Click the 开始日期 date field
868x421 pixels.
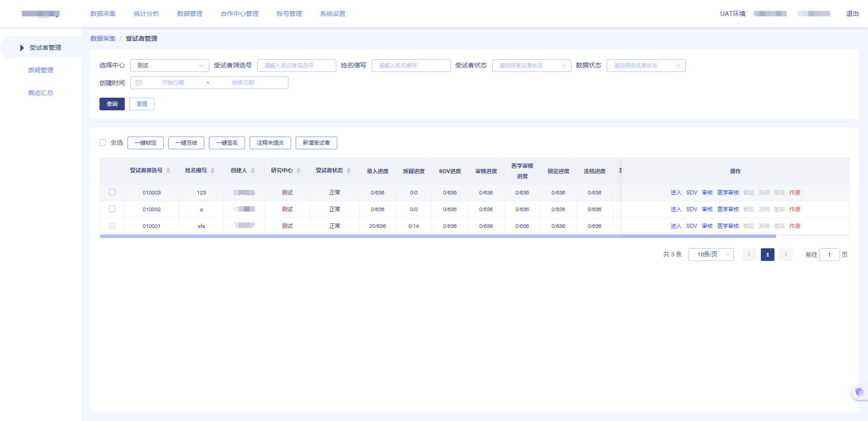[x=173, y=83]
